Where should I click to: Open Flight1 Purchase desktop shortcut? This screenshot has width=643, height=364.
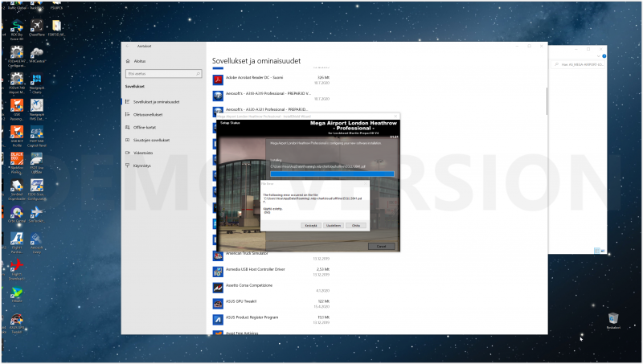click(17, 243)
